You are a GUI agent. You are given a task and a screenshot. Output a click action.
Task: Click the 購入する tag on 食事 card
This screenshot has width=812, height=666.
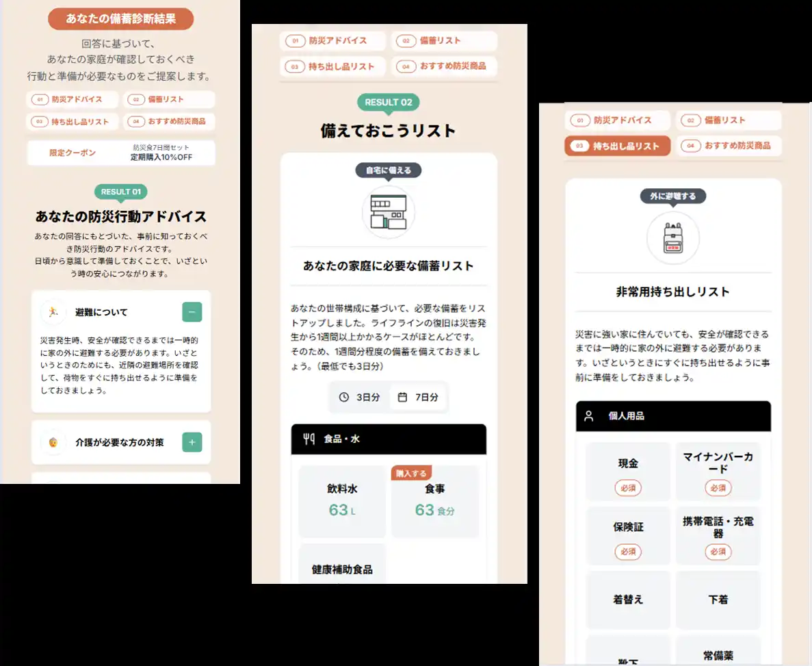pos(411,473)
